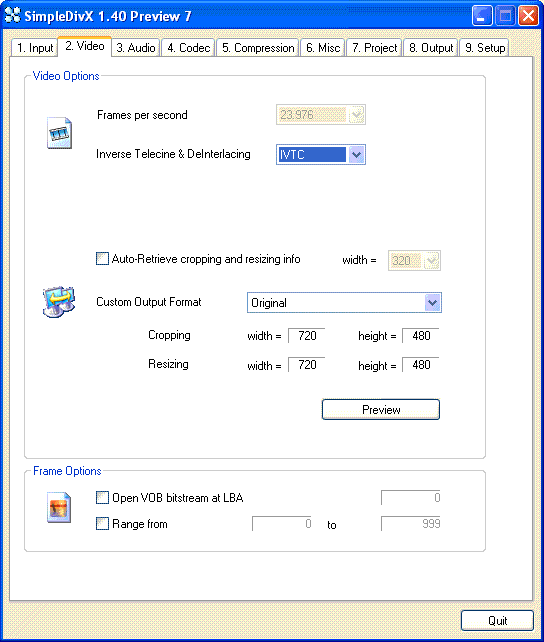Click the Cropping width field

307,336
